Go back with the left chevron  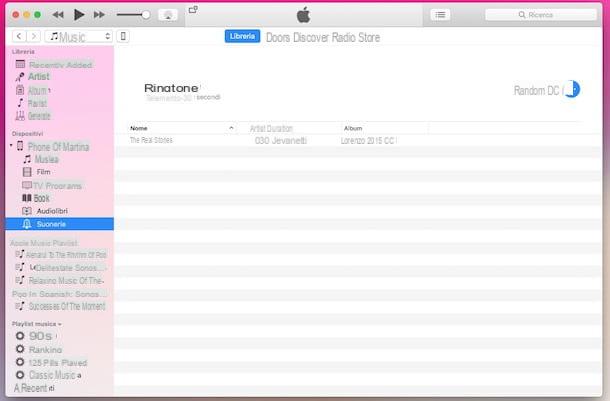pyautogui.click(x=19, y=36)
